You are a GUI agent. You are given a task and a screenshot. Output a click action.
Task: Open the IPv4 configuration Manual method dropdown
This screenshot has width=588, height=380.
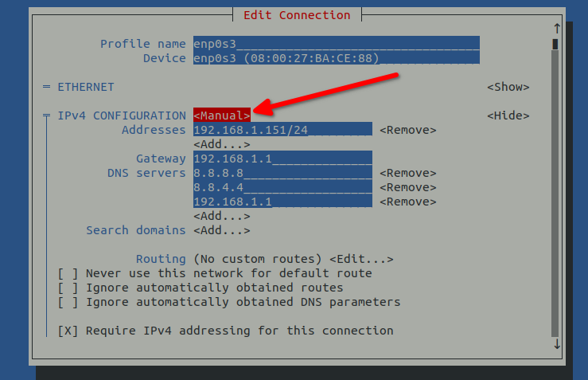point(222,116)
